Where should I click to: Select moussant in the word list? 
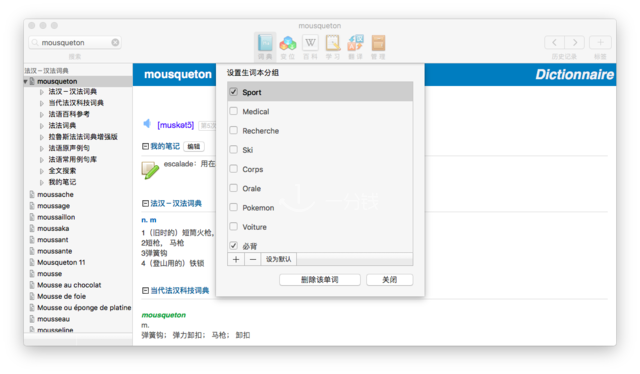point(53,240)
